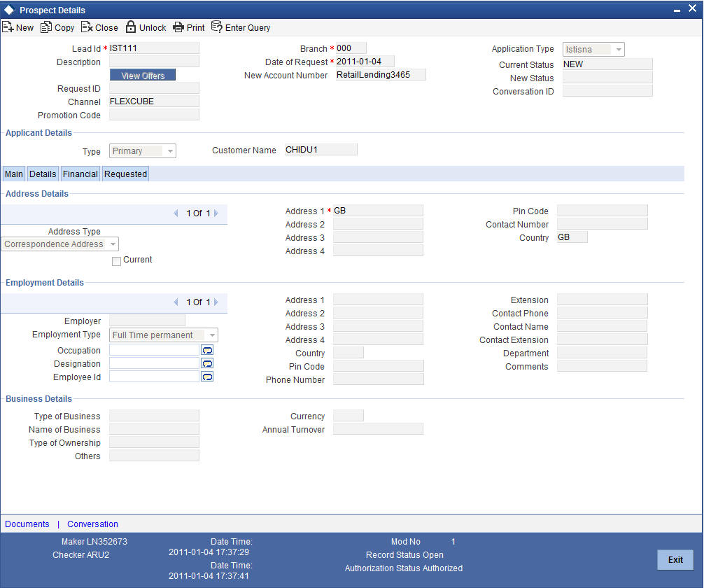Screen dimensions: 704x588
Task: Click the Customer Name field
Action: click(x=321, y=150)
